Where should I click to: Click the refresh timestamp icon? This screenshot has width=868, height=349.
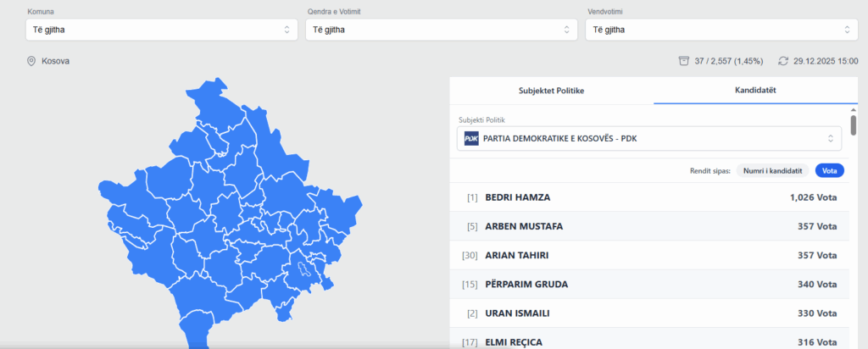783,62
